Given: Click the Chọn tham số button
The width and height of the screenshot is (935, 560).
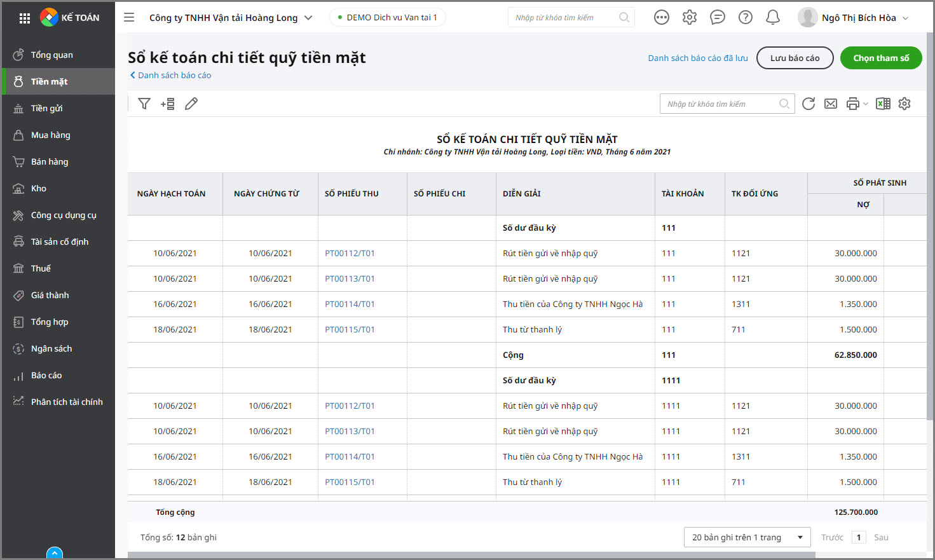Looking at the screenshot, I should [880, 58].
